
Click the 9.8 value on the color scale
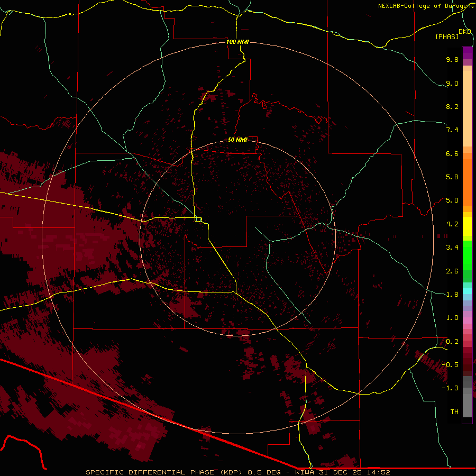[452, 59]
